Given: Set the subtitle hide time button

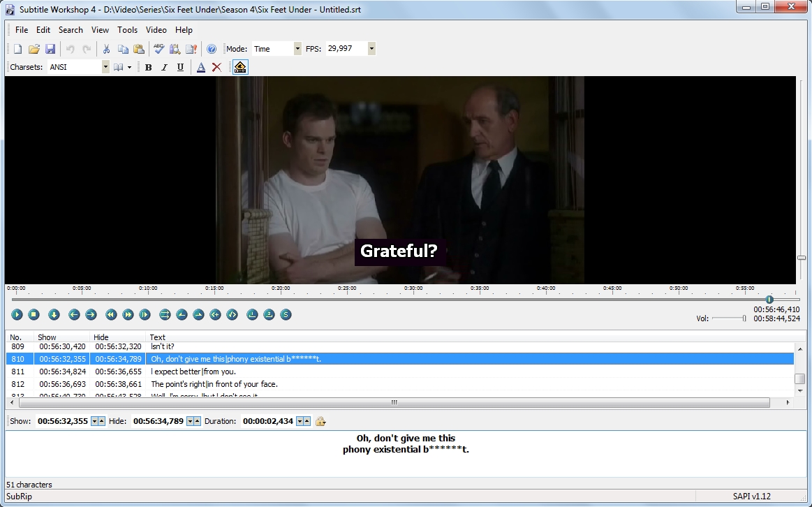Looking at the screenshot, I should (x=198, y=314).
